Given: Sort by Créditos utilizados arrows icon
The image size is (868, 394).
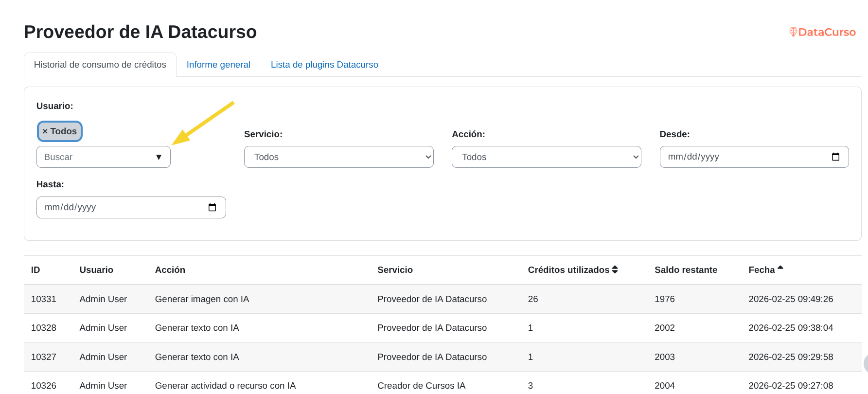Looking at the screenshot, I should coord(615,269).
